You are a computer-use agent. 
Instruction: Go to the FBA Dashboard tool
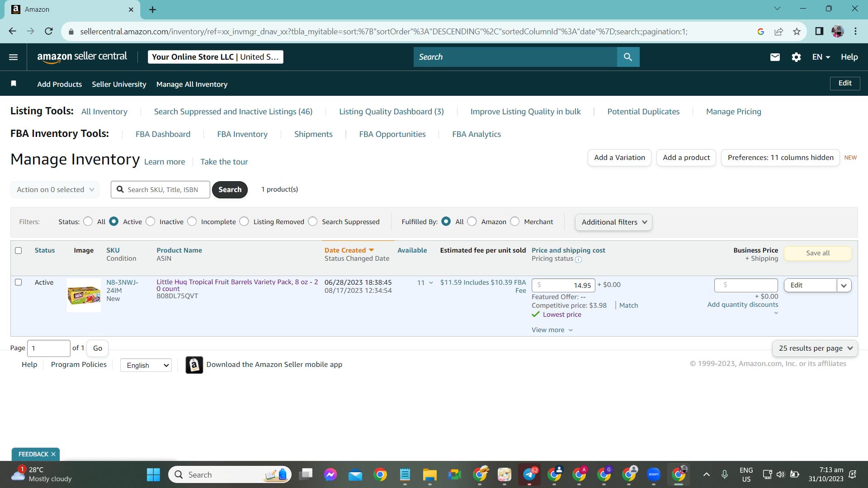[163, 134]
